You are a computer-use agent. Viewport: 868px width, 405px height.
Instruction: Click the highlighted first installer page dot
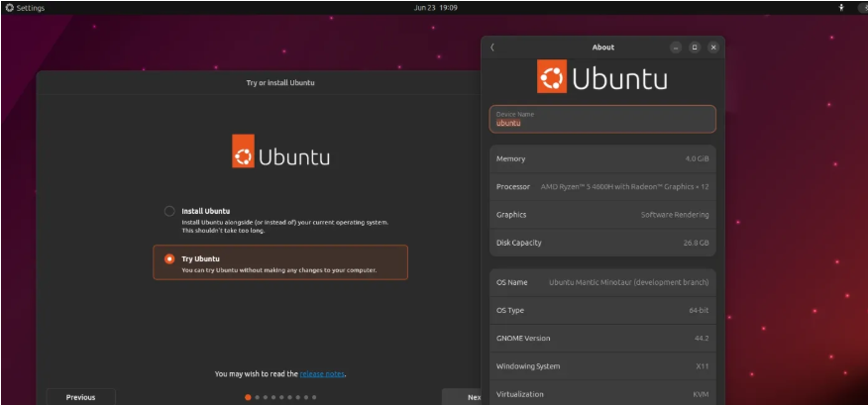click(x=248, y=397)
